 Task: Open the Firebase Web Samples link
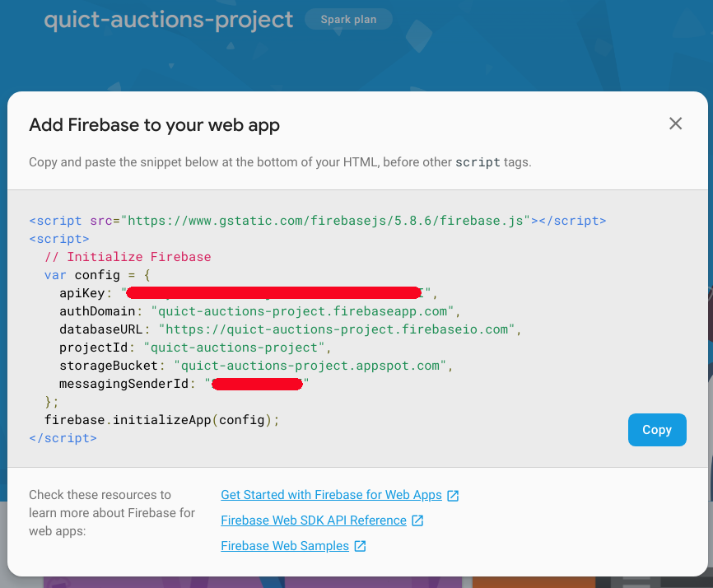coord(285,546)
